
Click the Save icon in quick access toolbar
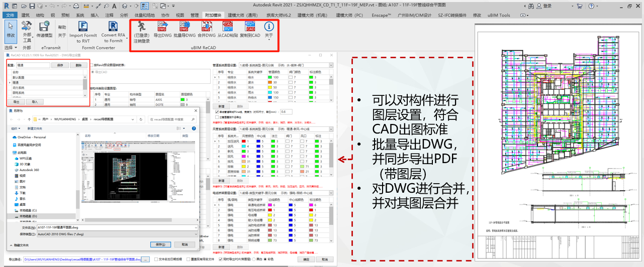pos(32,6)
